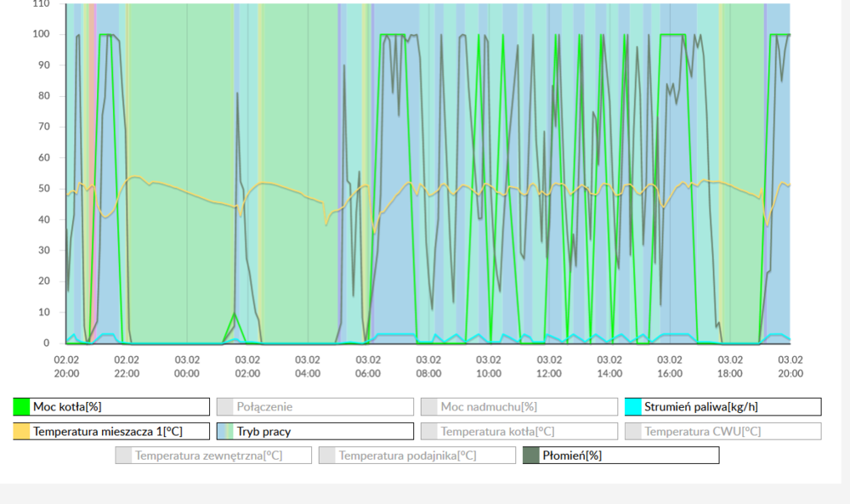Select the cyan Strumień paliwa legend swatch
Image resolution: width=850 pixels, height=504 pixels.
(633, 406)
